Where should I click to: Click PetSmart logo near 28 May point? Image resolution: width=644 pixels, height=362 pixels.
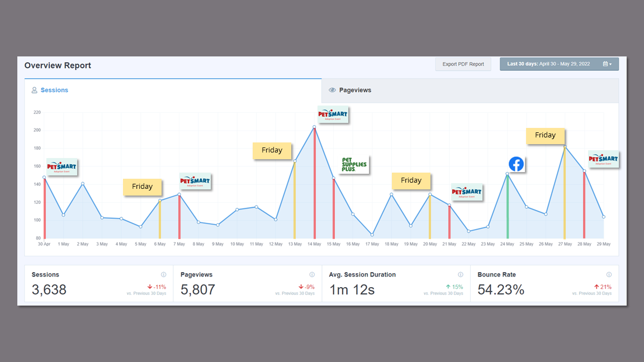coord(603,159)
